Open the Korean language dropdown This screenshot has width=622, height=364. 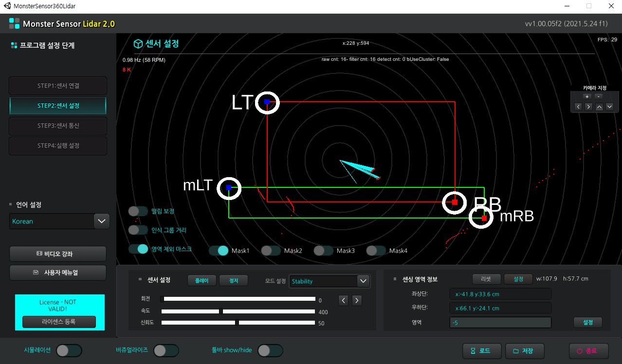(x=59, y=221)
